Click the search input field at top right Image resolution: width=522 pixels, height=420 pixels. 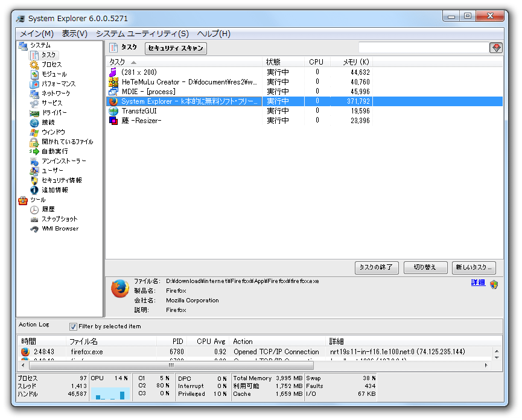tap(424, 48)
